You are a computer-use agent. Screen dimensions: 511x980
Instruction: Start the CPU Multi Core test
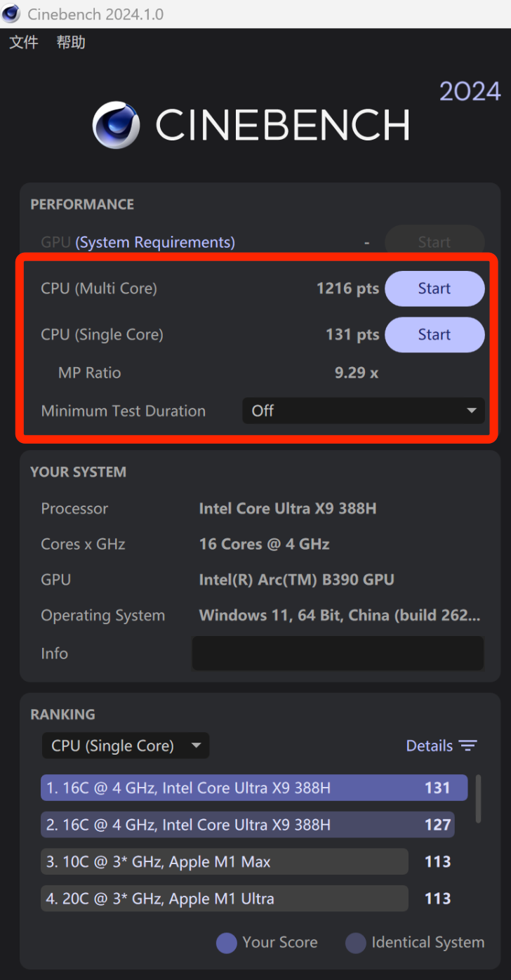434,289
